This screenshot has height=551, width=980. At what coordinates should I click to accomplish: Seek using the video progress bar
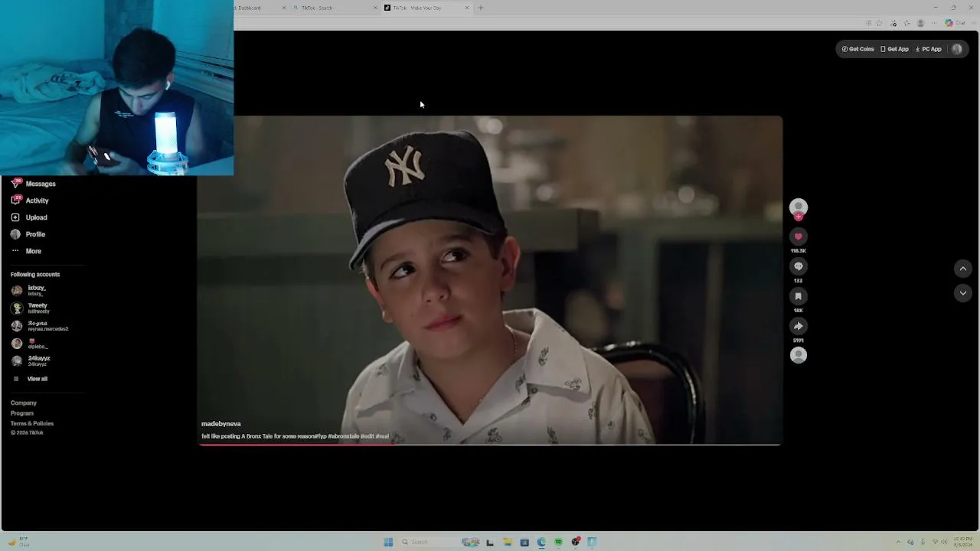[490, 444]
